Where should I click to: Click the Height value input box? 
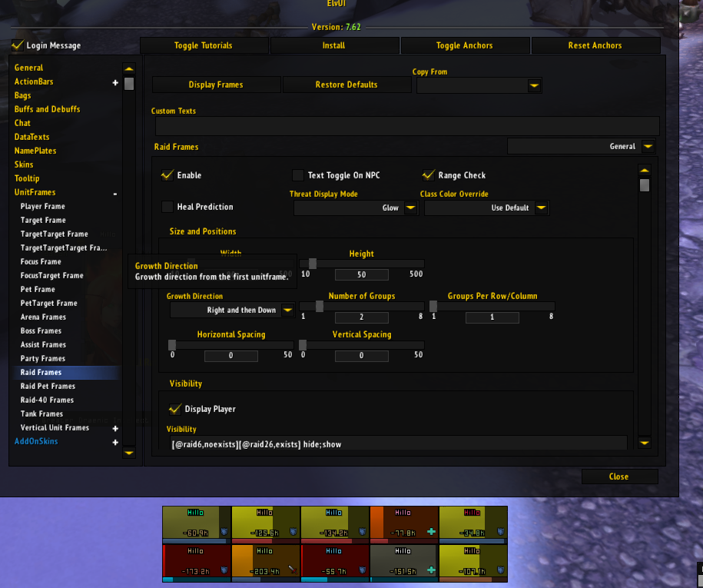click(361, 274)
